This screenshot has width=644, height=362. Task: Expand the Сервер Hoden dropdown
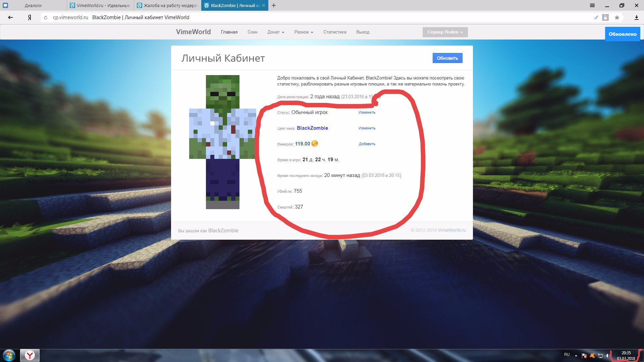(x=445, y=32)
